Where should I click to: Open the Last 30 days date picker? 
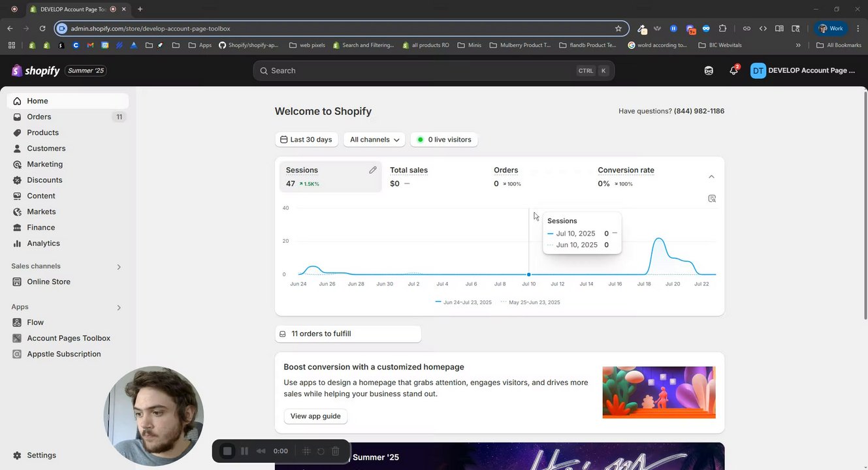point(306,140)
